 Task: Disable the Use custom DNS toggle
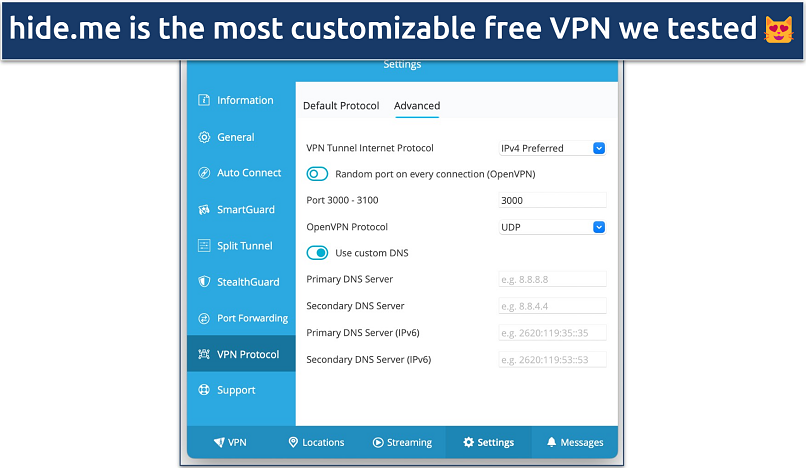click(318, 253)
